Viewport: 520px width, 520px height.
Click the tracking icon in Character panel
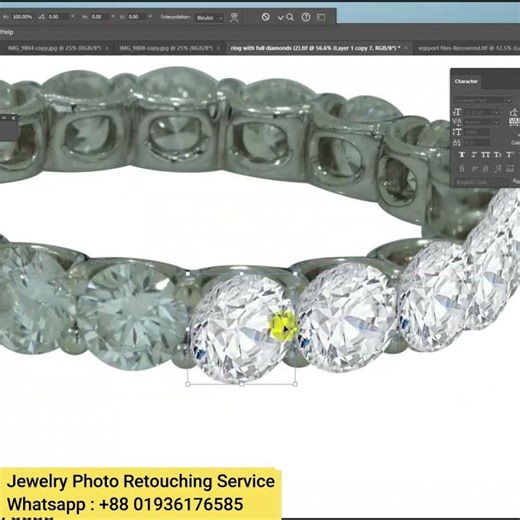click(515, 122)
